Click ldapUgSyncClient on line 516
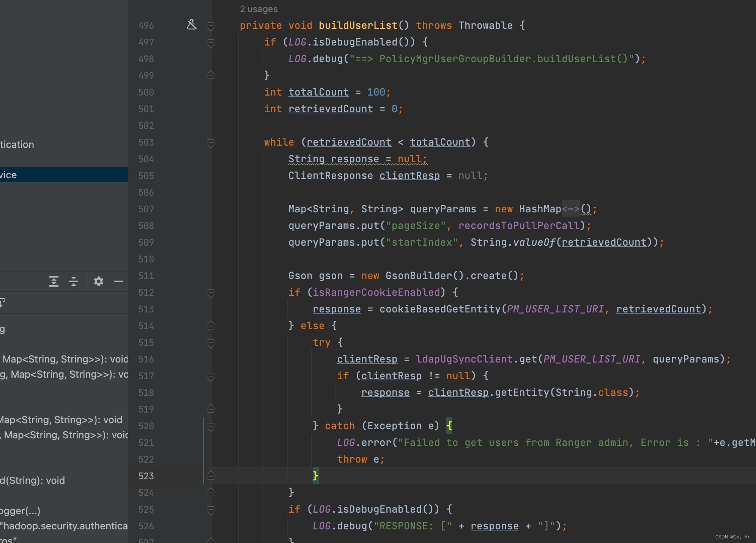 (464, 359)
